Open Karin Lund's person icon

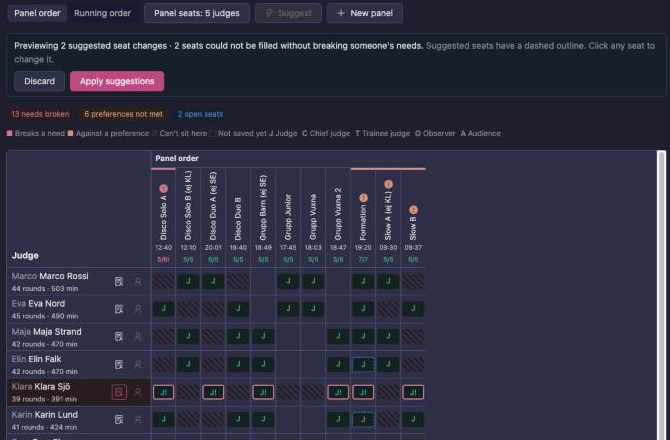138,419
